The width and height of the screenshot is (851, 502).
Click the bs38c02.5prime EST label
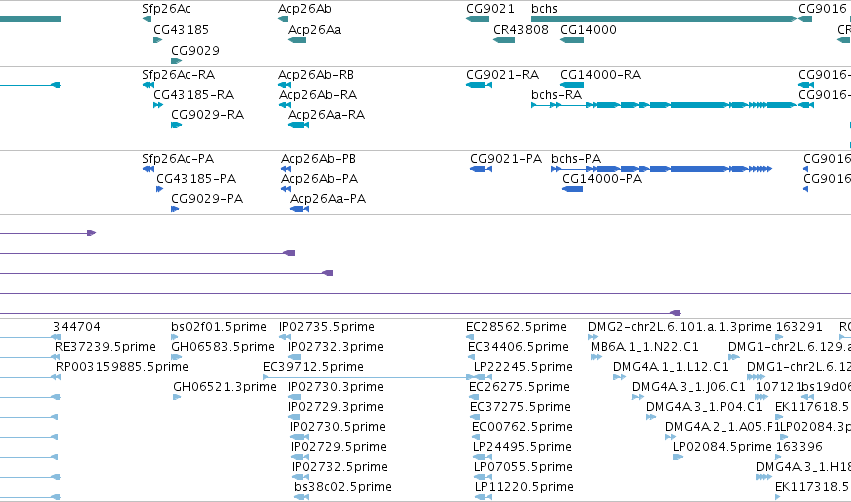343,487
